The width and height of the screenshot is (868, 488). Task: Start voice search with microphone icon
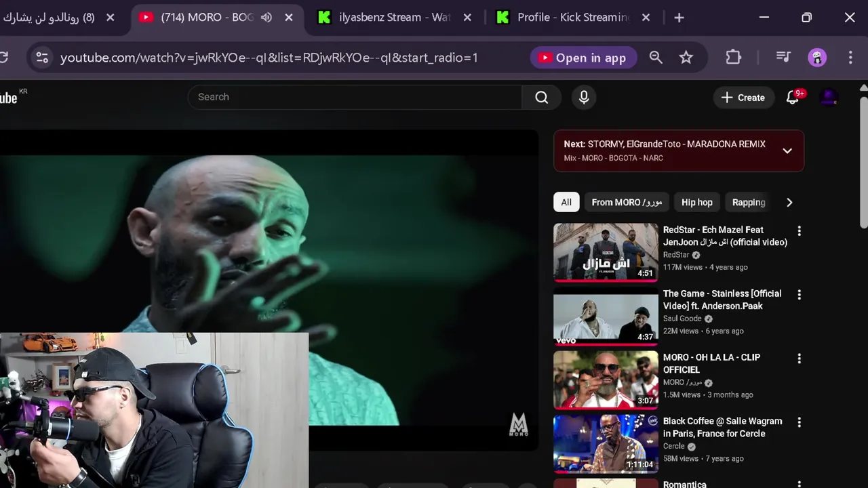[584, 97]
